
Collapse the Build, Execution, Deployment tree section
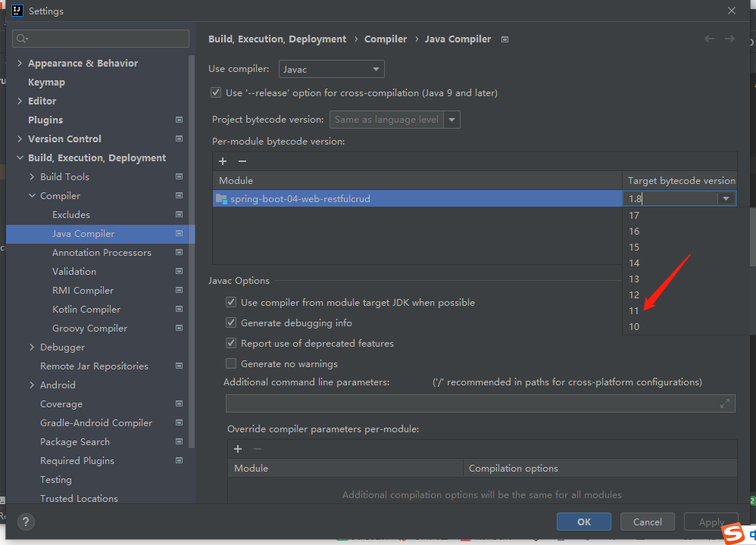20,157
